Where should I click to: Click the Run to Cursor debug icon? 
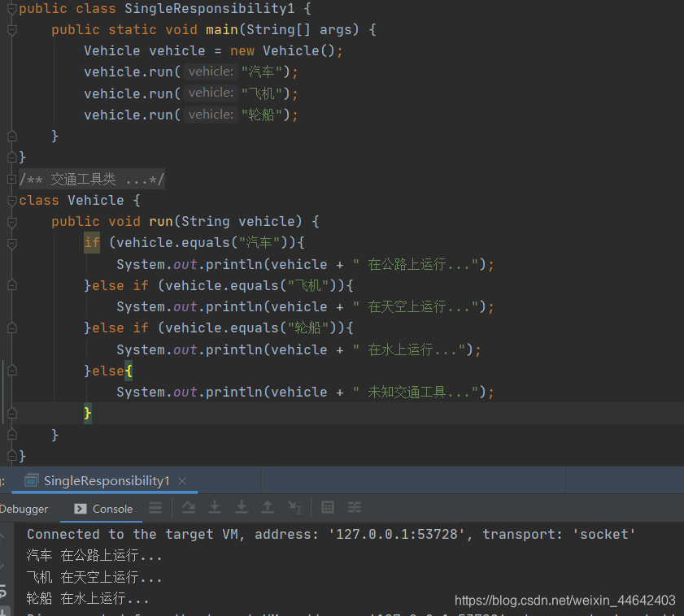coord(295,507)
